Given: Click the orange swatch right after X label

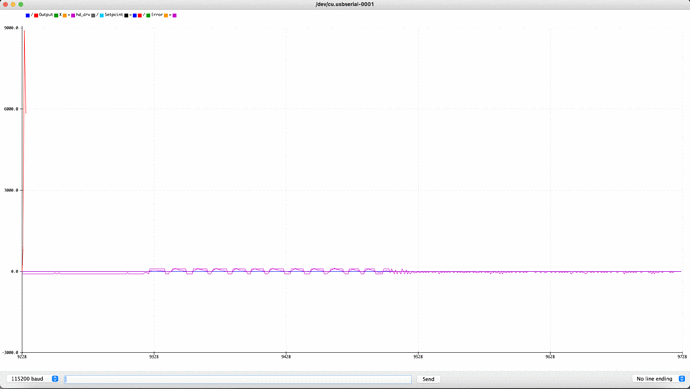Looking at the screenshot, I should coord(65,15).
